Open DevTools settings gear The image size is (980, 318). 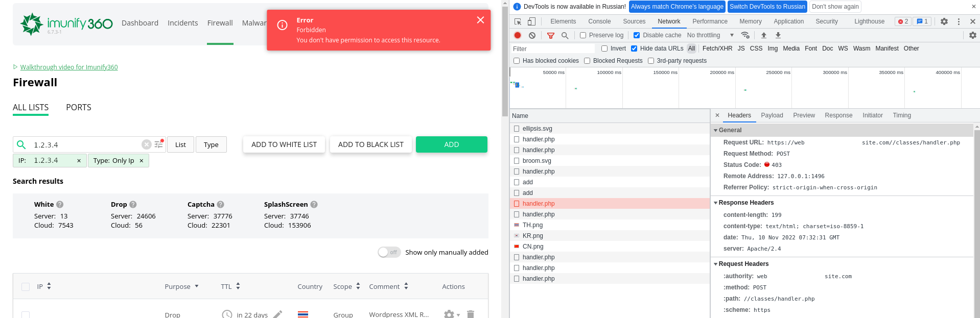944,21
